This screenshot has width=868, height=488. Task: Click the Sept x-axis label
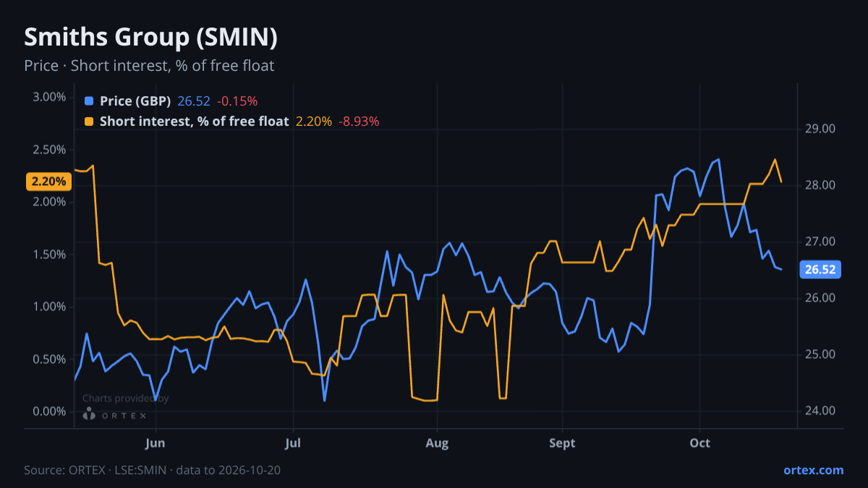562,442
